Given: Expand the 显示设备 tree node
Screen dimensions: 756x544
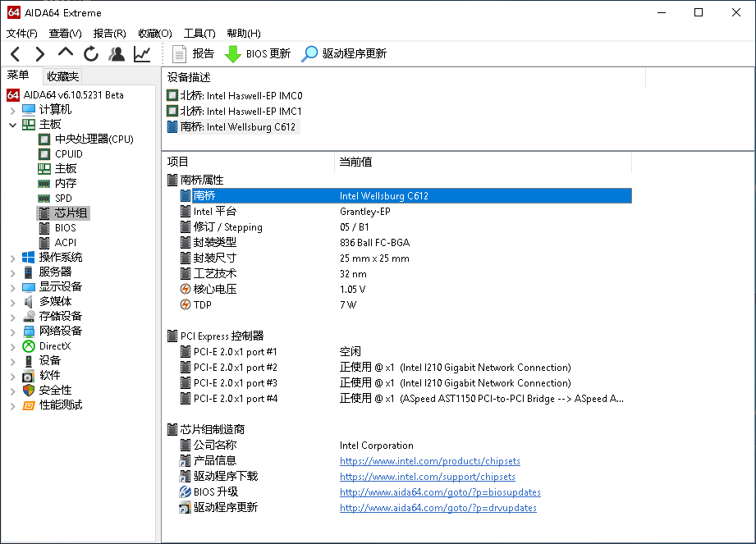Looking at the screenshot, I should click(13, 288).
